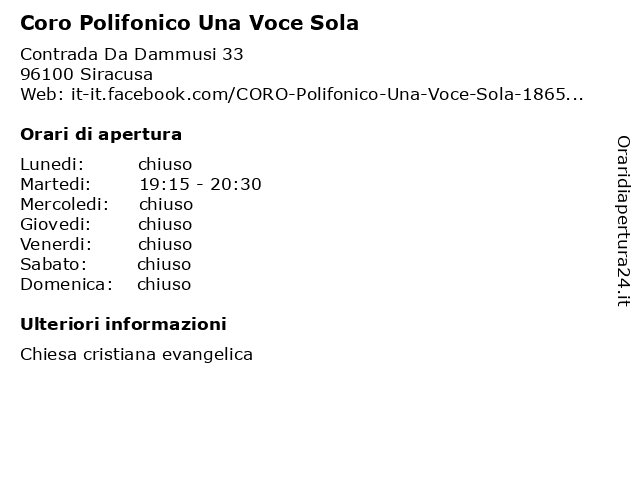Viewport: 640px width, 480px height.
Task: Click chiuso status next to Domenica
Action: pos(164,284)
